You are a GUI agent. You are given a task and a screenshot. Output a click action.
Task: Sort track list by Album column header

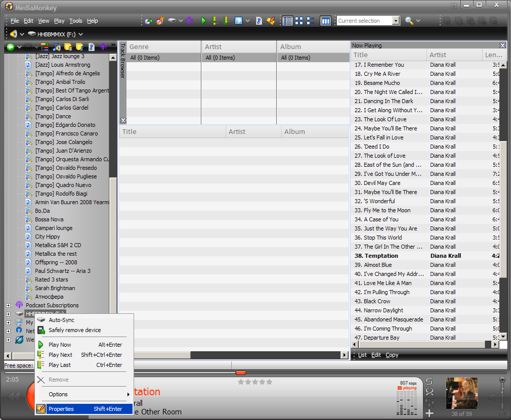(x=315, y=131)
